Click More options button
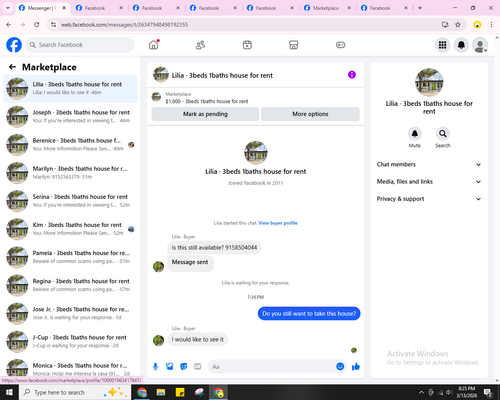The width and height of the screenshot is (500, 400). 310,114
